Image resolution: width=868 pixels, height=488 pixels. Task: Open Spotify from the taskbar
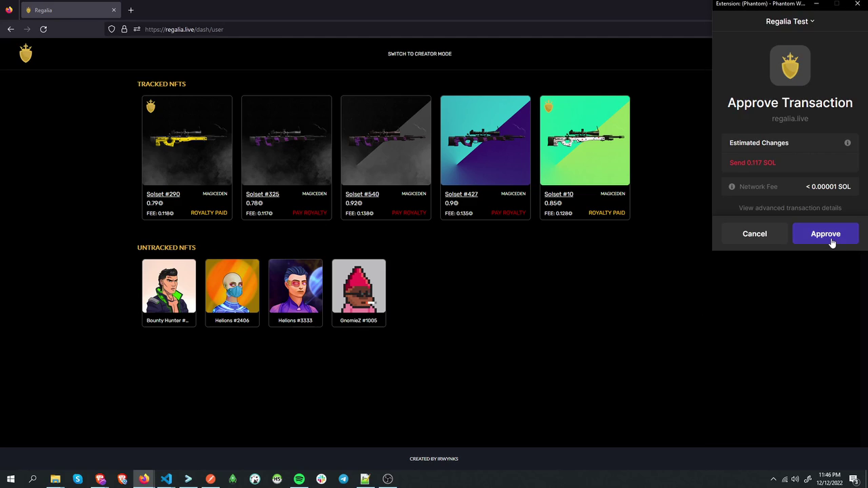[x=299, y=479]
